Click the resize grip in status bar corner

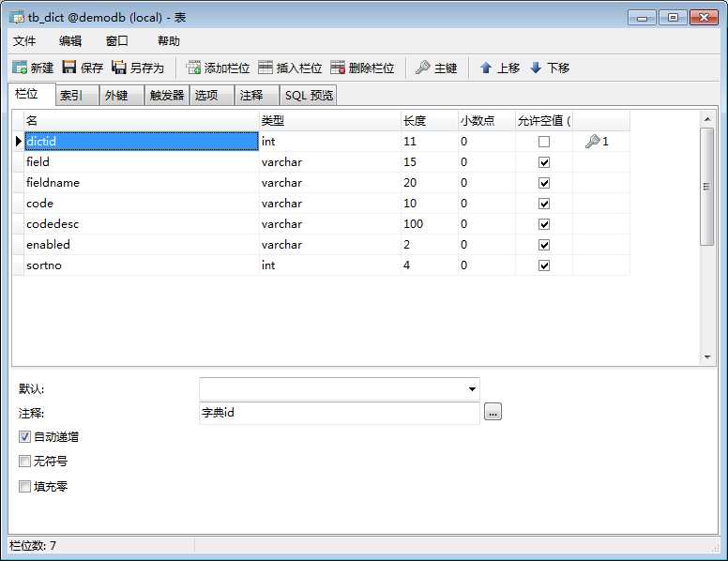(x=715, y=548)
